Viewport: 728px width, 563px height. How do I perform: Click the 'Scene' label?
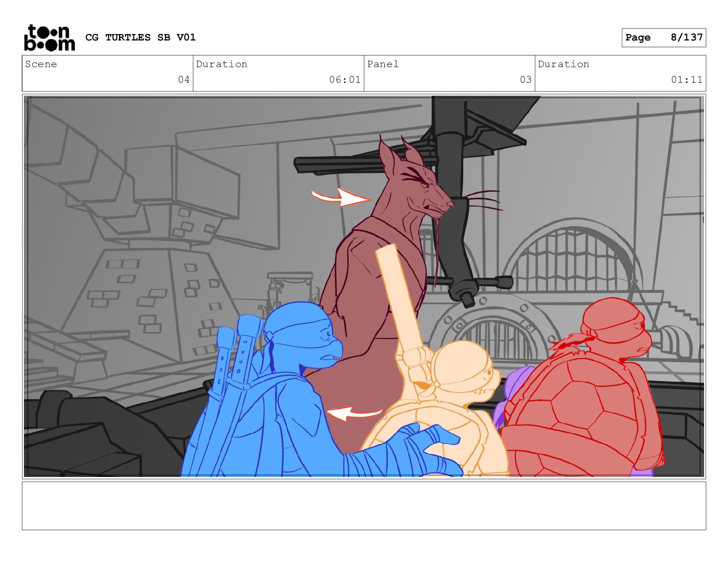pos(41,64)
